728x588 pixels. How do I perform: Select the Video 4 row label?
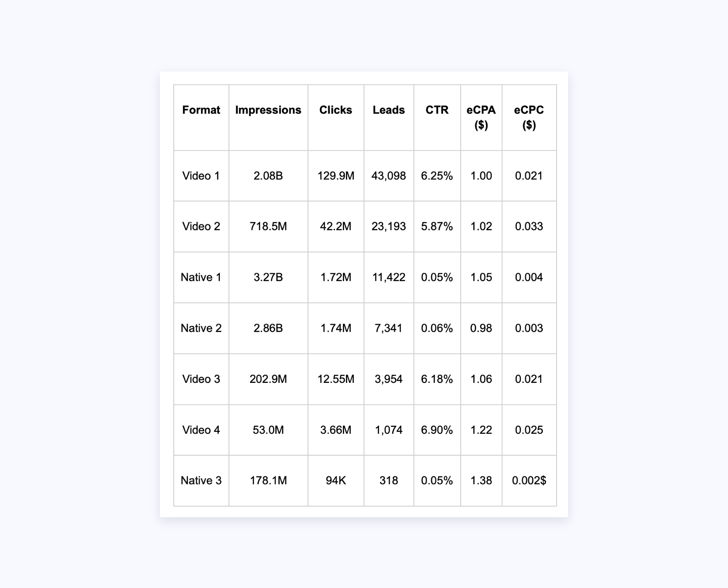coord(201,430)
